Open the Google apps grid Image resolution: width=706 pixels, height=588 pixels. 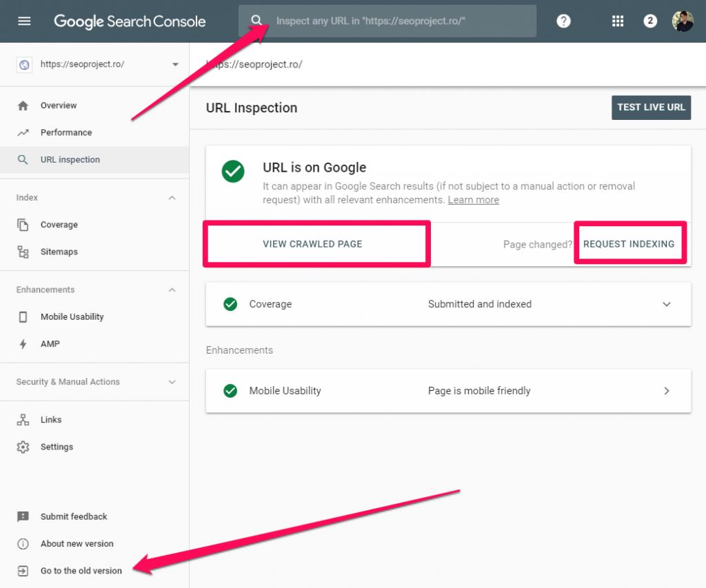[x=618, y=21]
